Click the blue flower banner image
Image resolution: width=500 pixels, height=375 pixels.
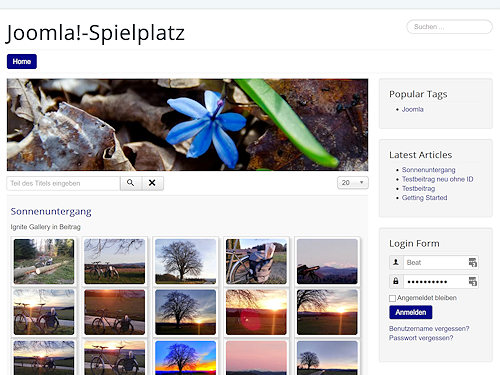tap(187, 125)
